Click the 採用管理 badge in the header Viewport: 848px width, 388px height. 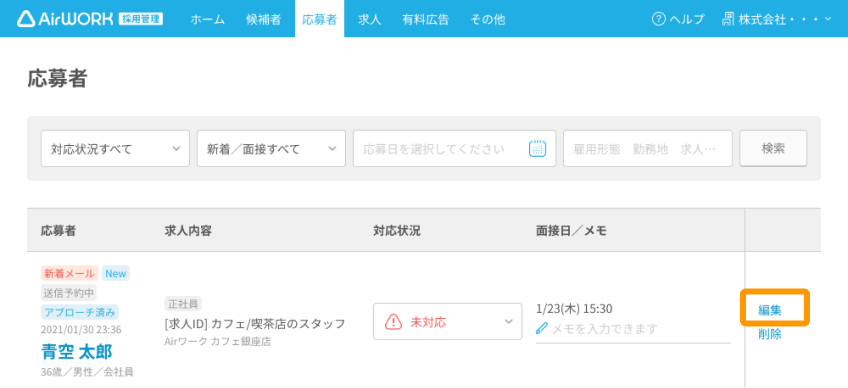140,19
